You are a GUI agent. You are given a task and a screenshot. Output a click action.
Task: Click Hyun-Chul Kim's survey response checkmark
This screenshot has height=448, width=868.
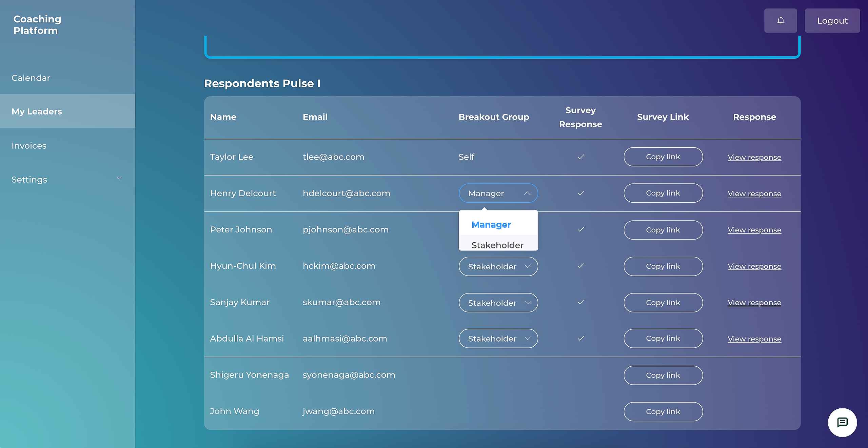581,266
